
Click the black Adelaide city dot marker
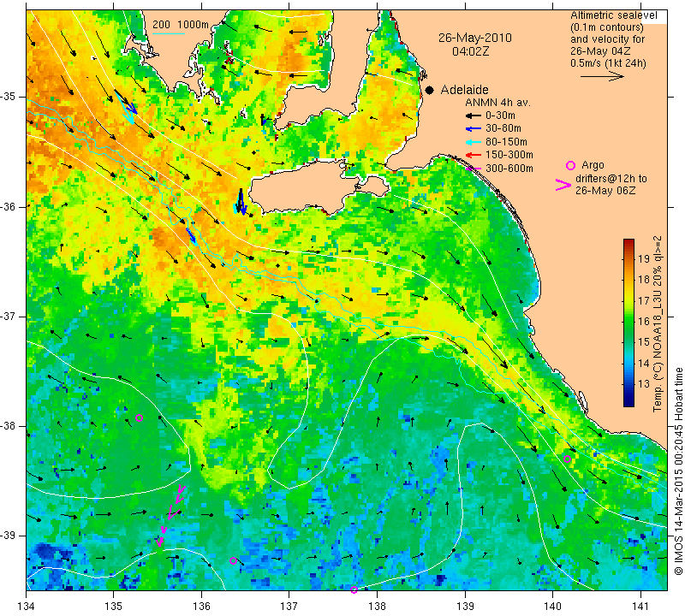430,90
